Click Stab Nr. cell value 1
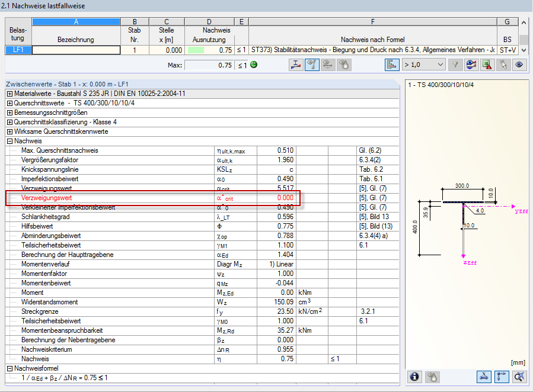The width and height of the screenshot is (533, 392). [x=135, y=50]
